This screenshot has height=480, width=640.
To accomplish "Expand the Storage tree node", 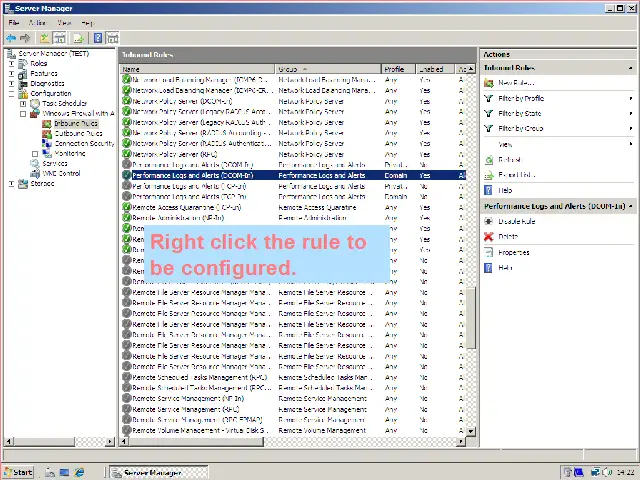I will point(11,184).
